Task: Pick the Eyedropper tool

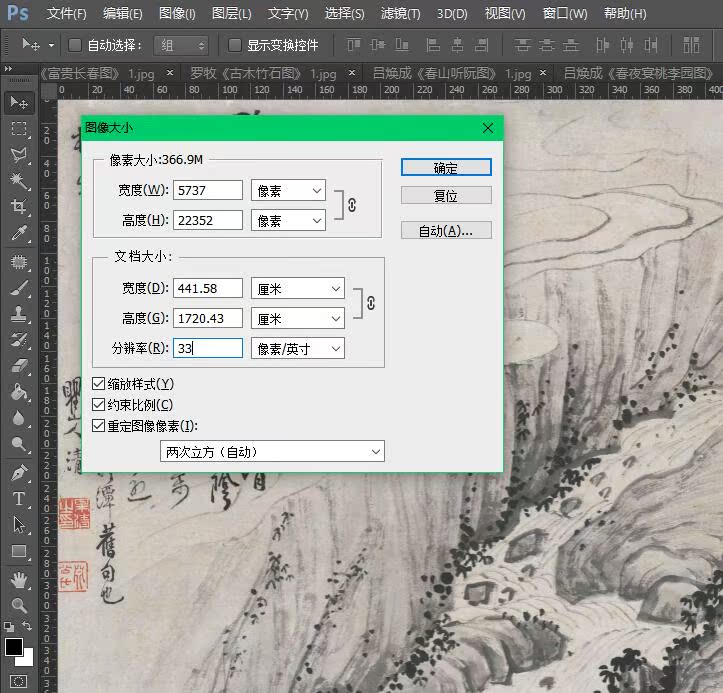Action: 19,234
